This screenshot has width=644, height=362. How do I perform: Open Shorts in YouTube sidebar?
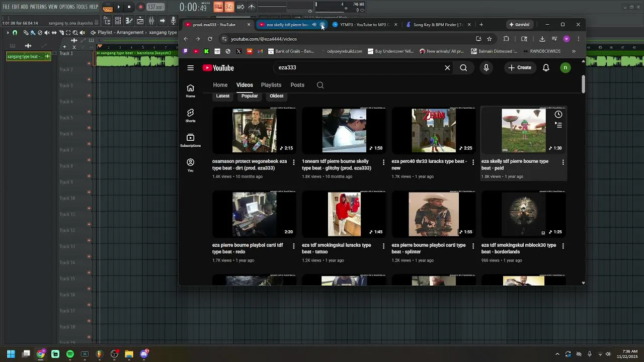(x=190, y=116)
